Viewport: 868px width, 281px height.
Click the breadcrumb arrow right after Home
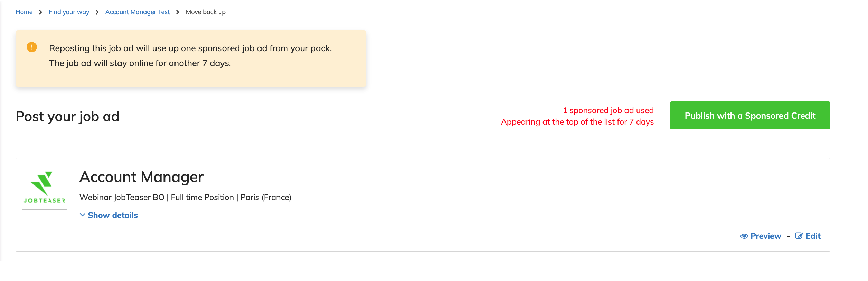40,12
